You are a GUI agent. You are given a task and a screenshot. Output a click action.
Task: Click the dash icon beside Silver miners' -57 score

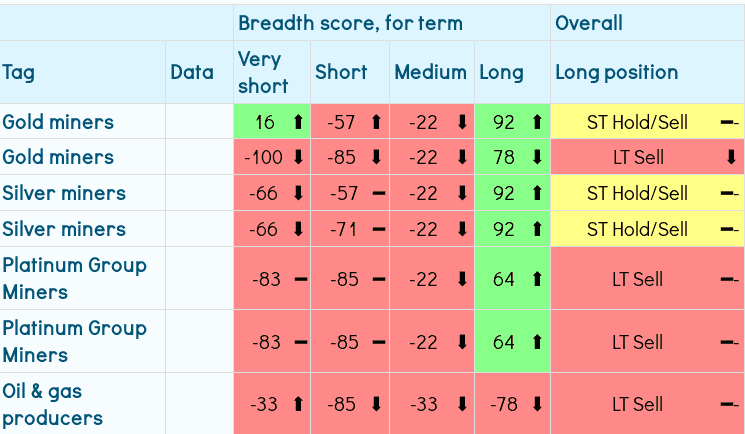(377, 193)
